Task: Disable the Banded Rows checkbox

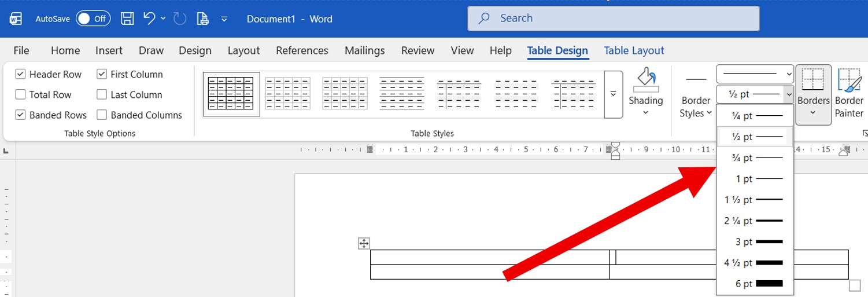Action: (x=20, y=115)
